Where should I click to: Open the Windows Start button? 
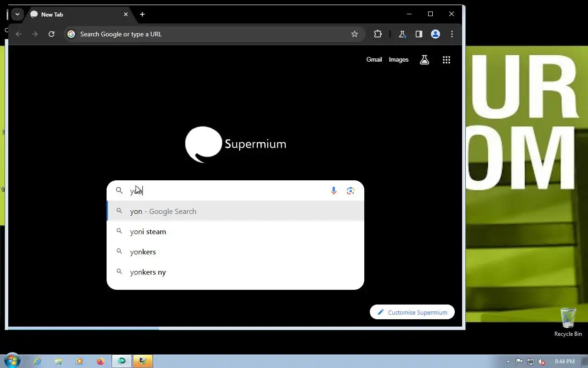(12, 361)
